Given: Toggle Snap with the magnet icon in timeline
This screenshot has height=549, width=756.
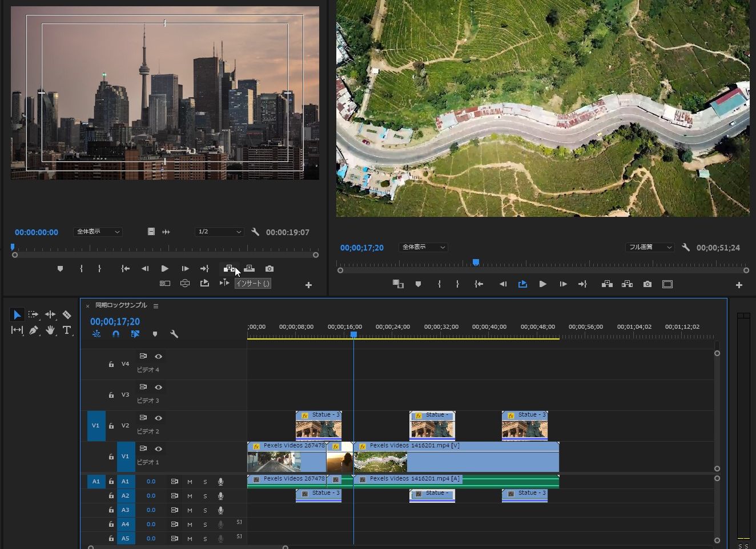Looking at the screenshot, I should pos(116,334).
